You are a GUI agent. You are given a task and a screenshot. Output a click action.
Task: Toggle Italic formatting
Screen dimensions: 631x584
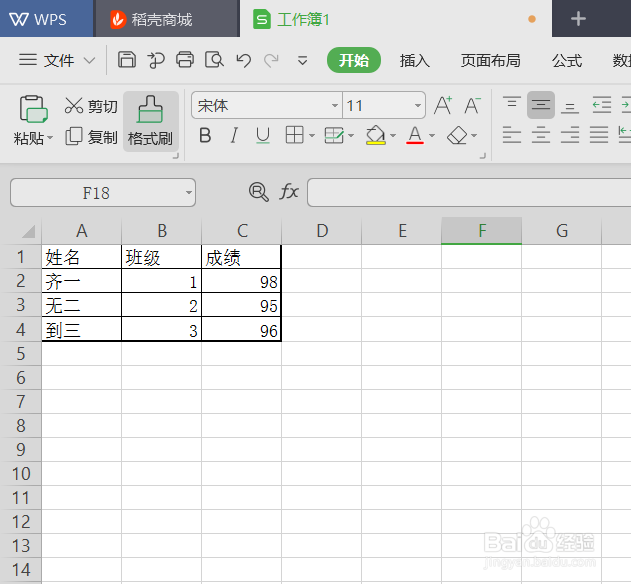pyautogui.click(x=234, y=136)
